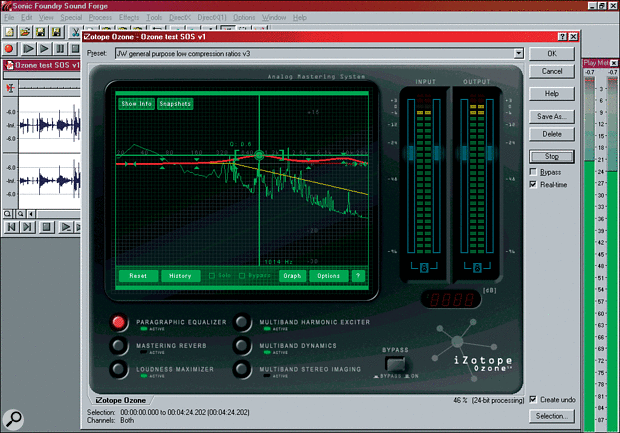Open the Window menu
Viewport: 620px width, 433px height.
point(274,17)
